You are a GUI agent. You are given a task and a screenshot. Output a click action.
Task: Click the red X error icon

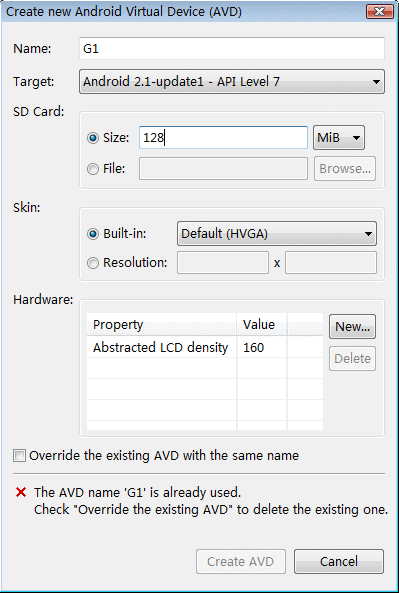[21, 492]
